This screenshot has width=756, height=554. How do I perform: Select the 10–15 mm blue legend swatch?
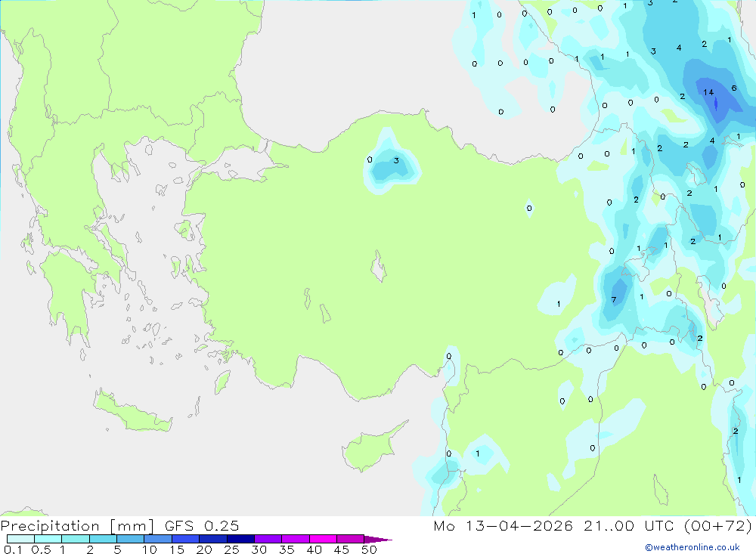tap(158, 539)
